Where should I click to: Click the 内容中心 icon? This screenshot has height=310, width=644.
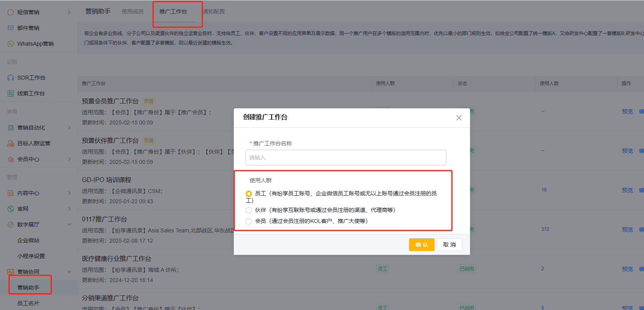[11, 193]
